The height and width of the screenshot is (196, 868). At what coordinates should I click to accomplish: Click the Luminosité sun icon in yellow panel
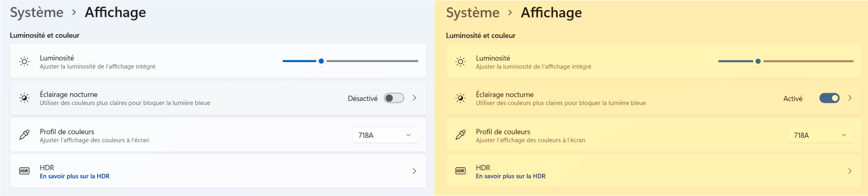click(x=461, y=62)
